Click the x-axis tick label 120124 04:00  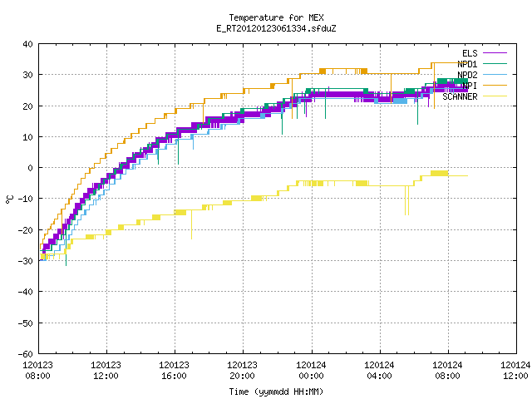[x=379, y=371]
